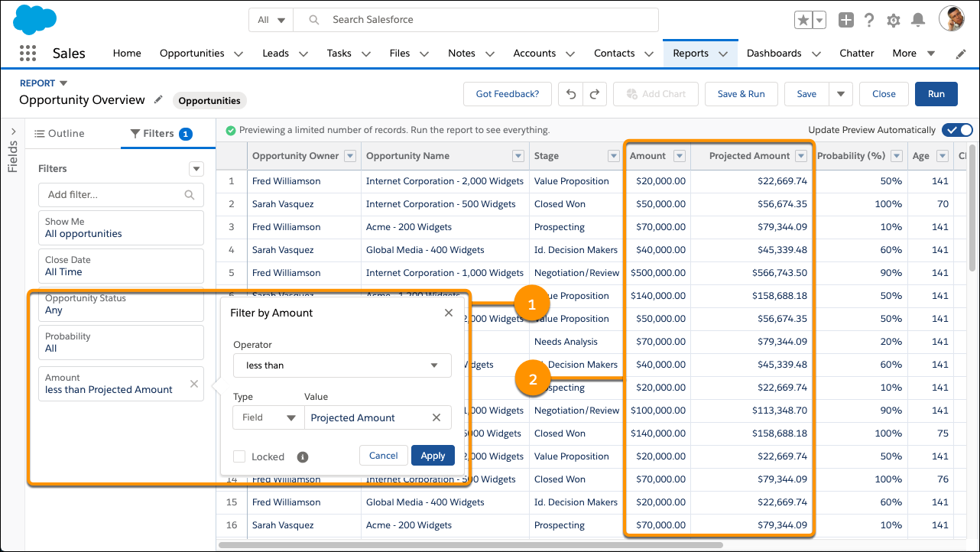
Task: Click the Redo arrow button
Action: pyautogui.click(x=595, y=94)
